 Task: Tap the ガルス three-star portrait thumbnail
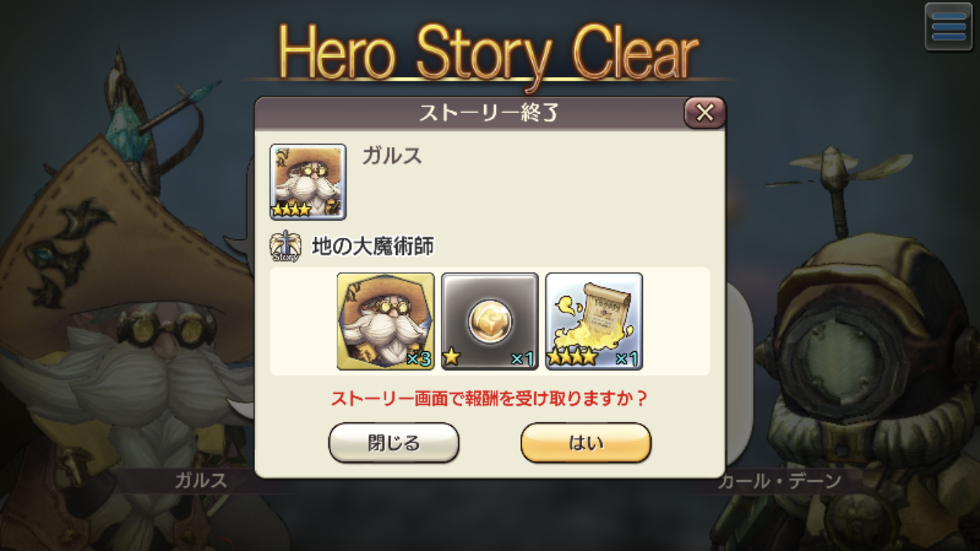click(308, 182)
